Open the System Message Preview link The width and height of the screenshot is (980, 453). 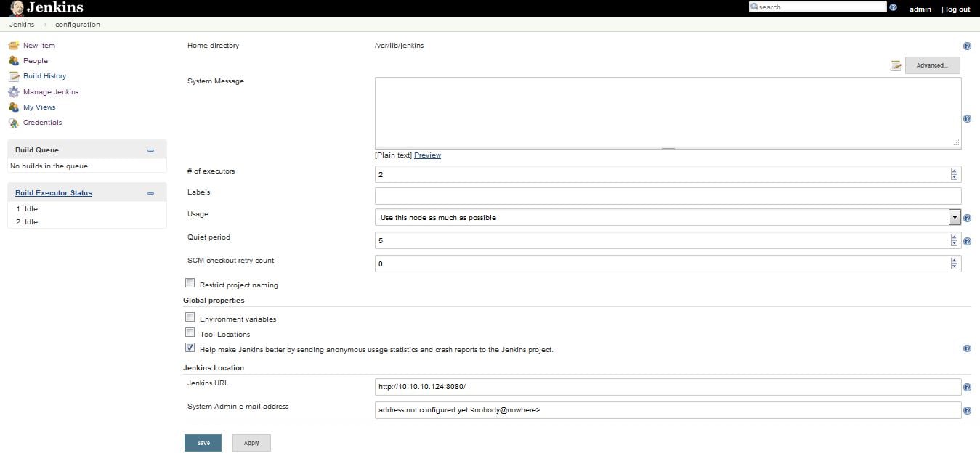[x=427, y=155]
